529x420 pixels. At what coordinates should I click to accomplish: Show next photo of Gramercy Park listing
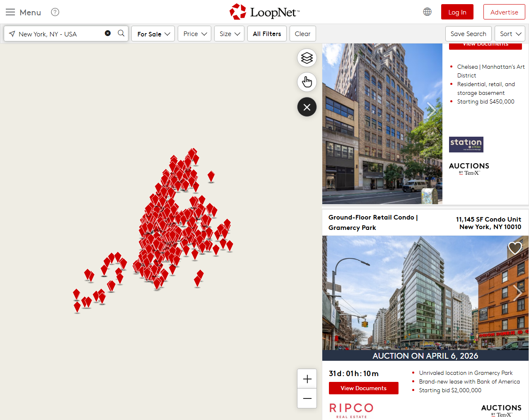pyautogui.click(x=517, y=293)
